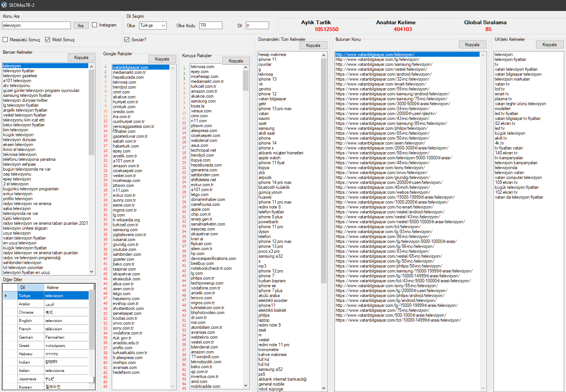The width and height of the screenshot is (566, 392).
Task: Uncheck the Mobil Sonuç option
Action: click(x=48, y=39)
